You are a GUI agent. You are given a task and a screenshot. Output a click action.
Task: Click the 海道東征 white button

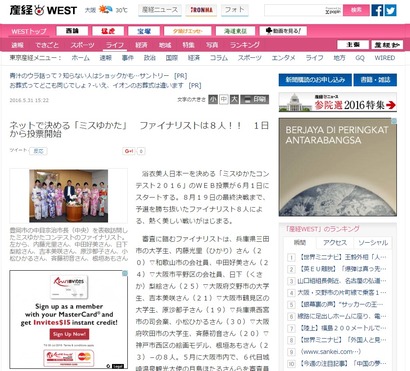coord(235,31)
